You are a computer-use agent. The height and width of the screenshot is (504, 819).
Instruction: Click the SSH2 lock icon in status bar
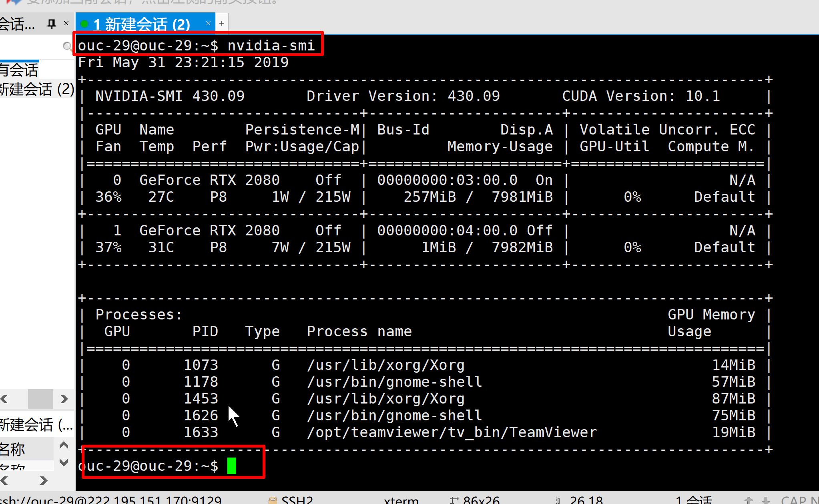pos(273,500)
